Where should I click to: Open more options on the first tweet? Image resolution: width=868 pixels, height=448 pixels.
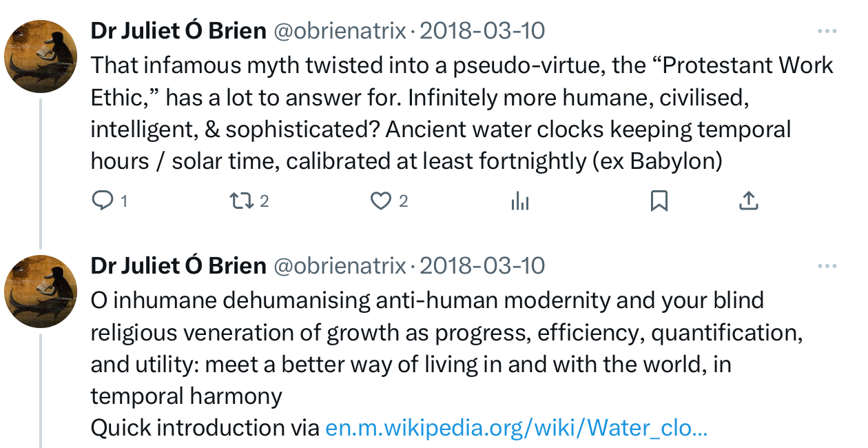827,31
